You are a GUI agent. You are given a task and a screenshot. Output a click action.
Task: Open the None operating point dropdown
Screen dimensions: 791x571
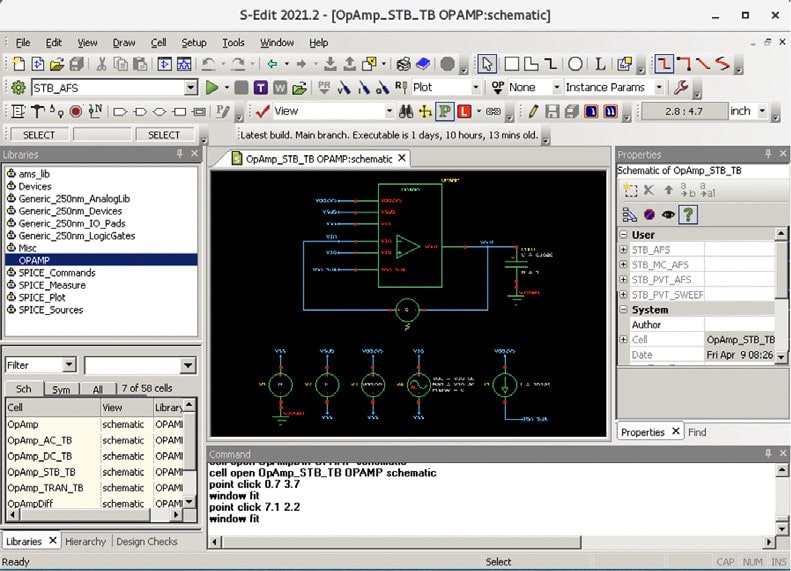(x=556, y=88)
